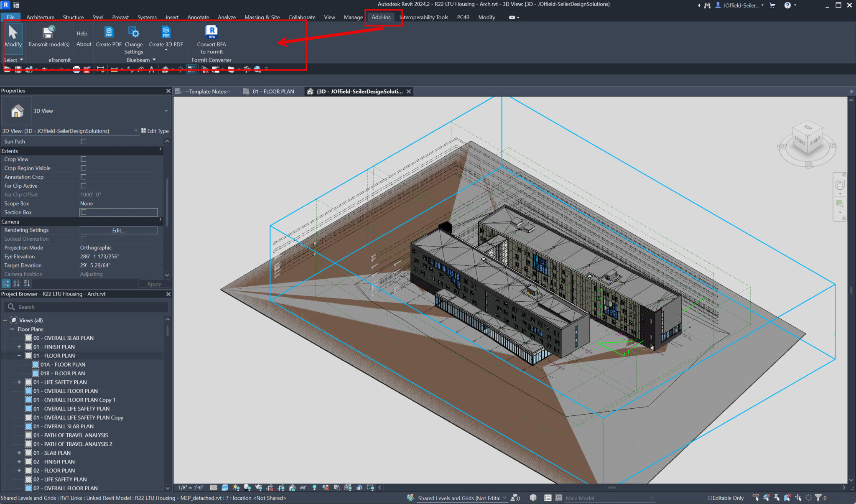This screenshot has height=504, width=856.
Task: Click the selection Filter funnel icon
Action: 818,498
